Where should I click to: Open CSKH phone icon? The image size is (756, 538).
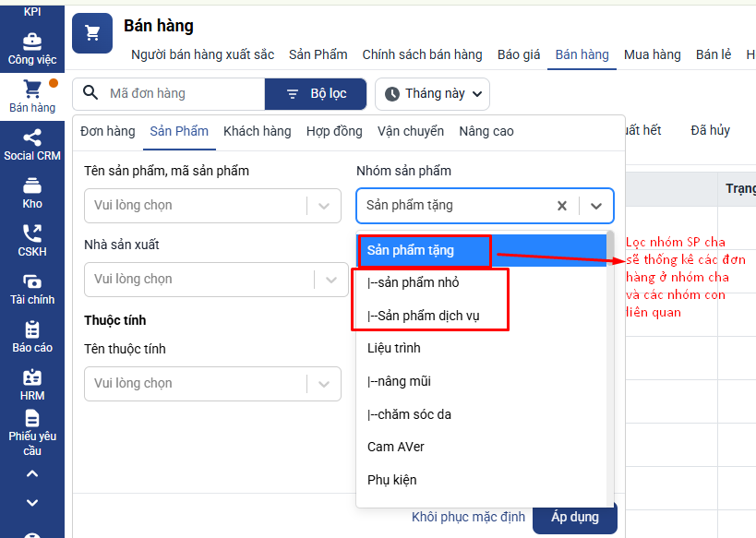tap(32, 234)
